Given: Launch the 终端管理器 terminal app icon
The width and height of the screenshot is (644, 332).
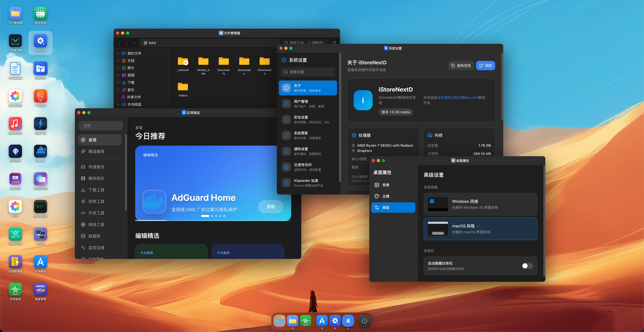Looking at the screenshot, I should [x=40, y=206].
